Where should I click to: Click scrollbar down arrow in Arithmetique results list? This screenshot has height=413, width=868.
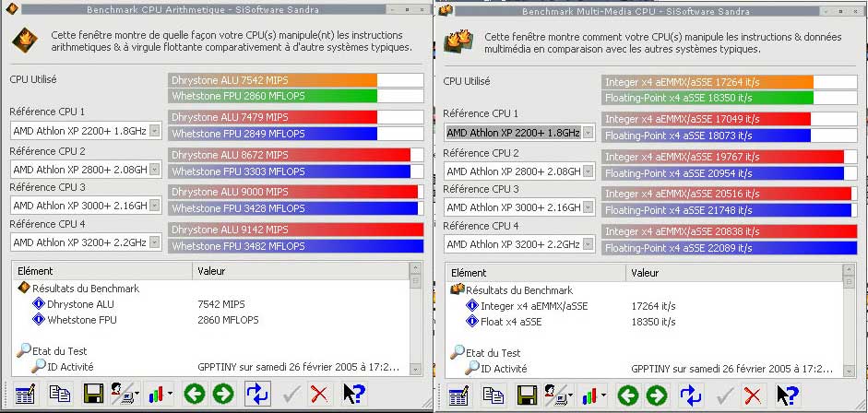pos(416,370)
